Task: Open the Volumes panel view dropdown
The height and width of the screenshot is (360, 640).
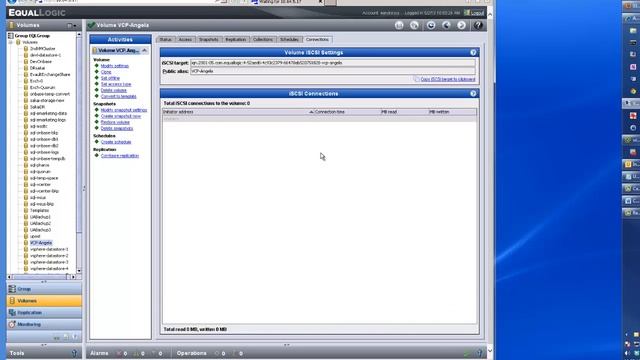Action: click(72, 25)
